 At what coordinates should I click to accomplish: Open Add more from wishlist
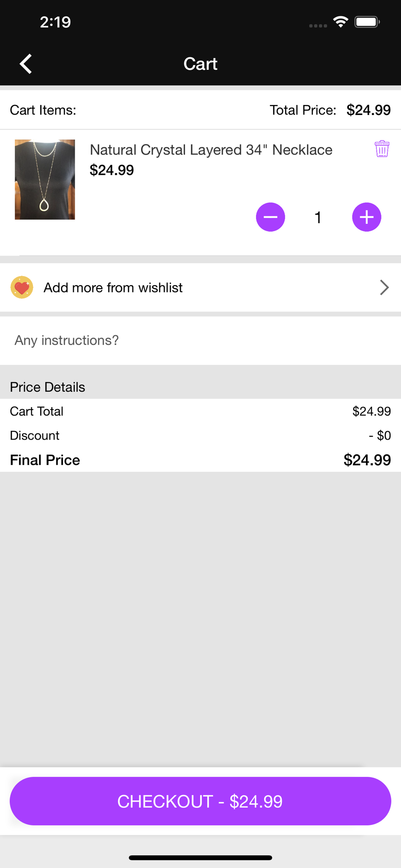(200, 287)
